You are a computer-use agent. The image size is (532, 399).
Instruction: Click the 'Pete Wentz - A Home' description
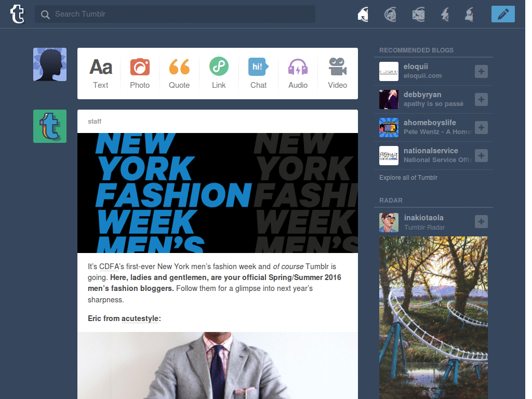(x=437, y=131)
